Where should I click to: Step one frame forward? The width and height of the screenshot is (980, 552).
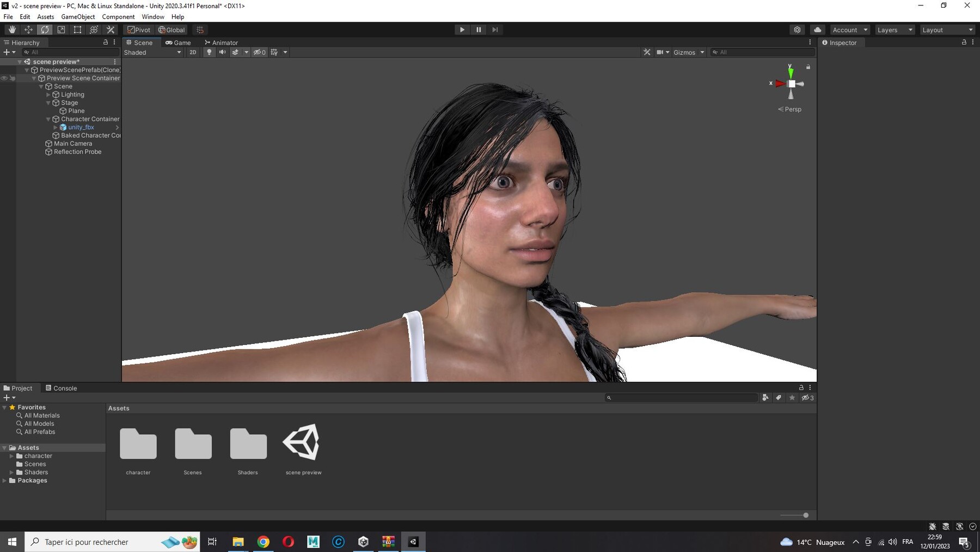(495, 30)
